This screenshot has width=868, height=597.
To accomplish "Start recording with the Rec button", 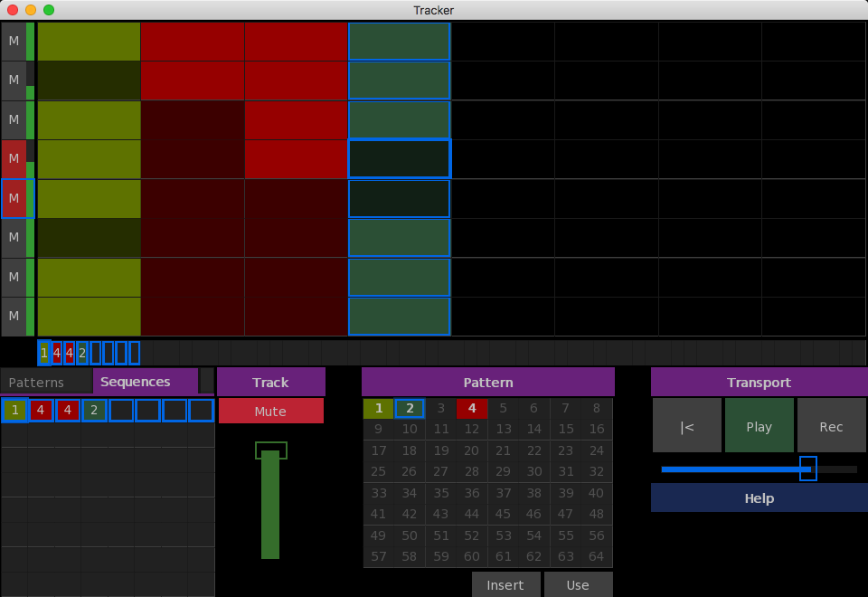I will (831, 426).
